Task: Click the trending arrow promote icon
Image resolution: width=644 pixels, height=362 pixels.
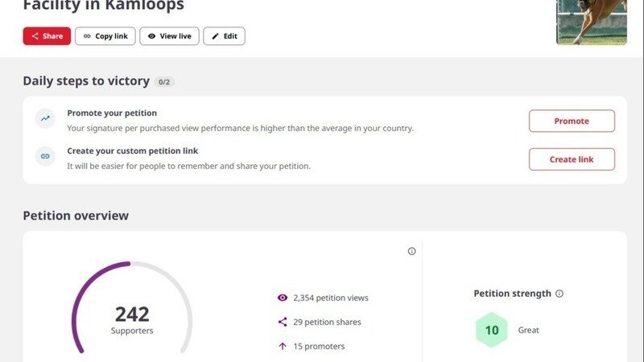Action: point(45,119)
